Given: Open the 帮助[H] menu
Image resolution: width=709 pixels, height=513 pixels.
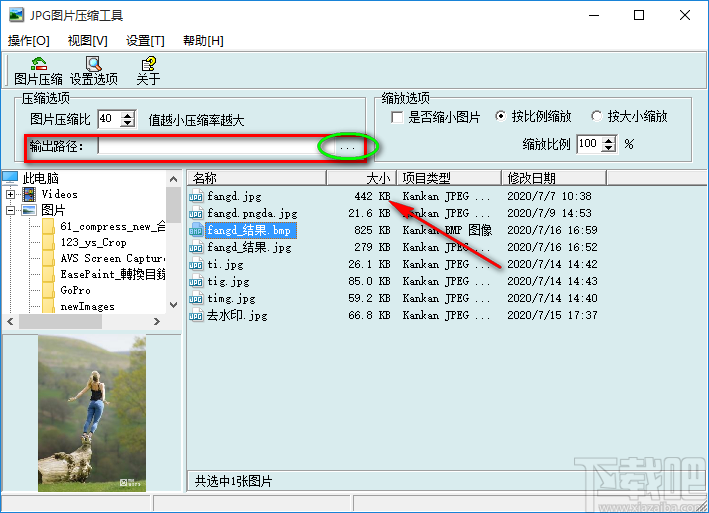Looking at the screenshot, I should 203,41.
